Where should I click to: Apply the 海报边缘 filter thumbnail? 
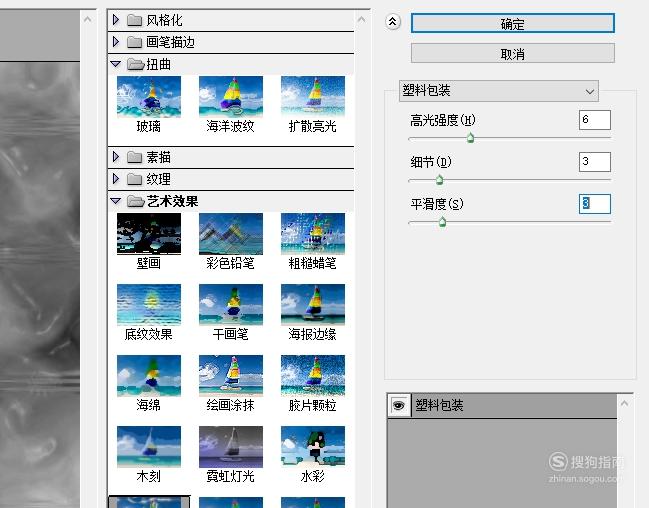coord(312,305)
